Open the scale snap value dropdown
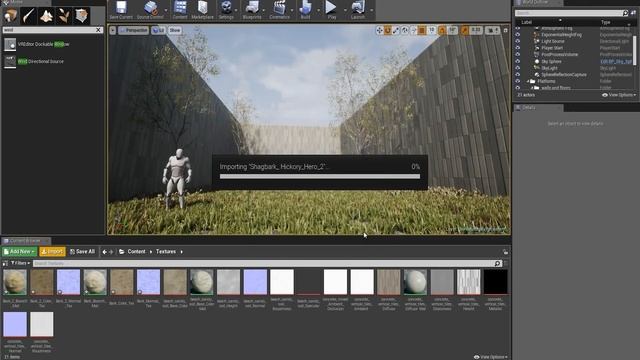 coord(476,30)
